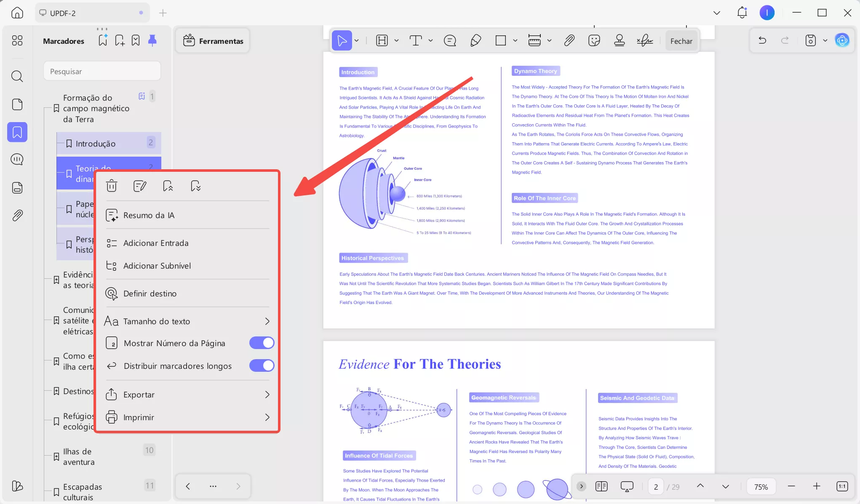Screen dimensions: 860x504
Task: Open dropdown next to the text tool
Action: click(x=430, y=40)
